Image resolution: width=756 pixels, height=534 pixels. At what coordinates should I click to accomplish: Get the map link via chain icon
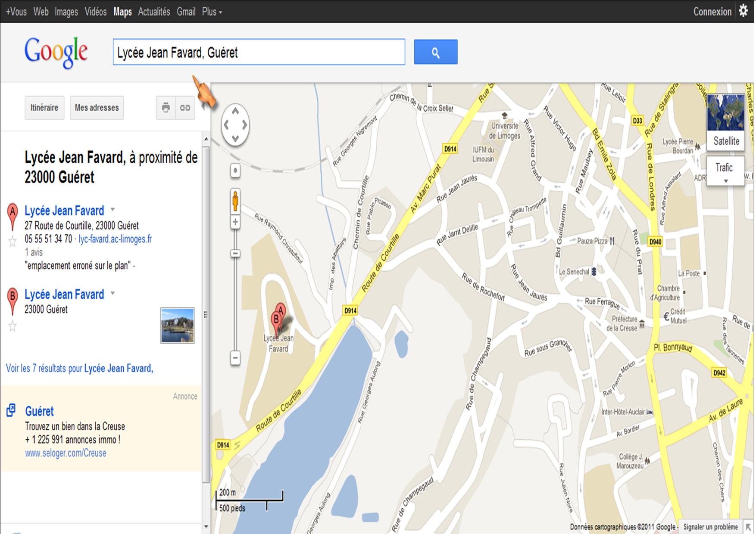(x=185, y=108)
